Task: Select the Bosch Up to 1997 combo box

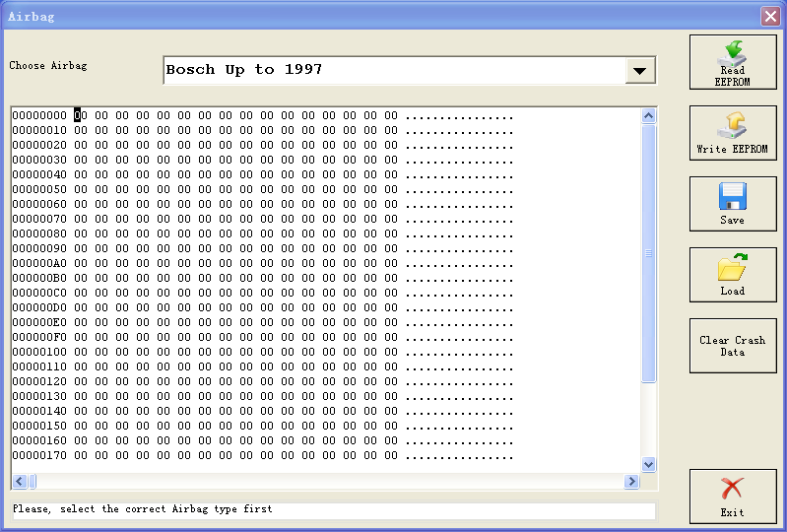Action: pyautogui.click(x=410, y=70)
